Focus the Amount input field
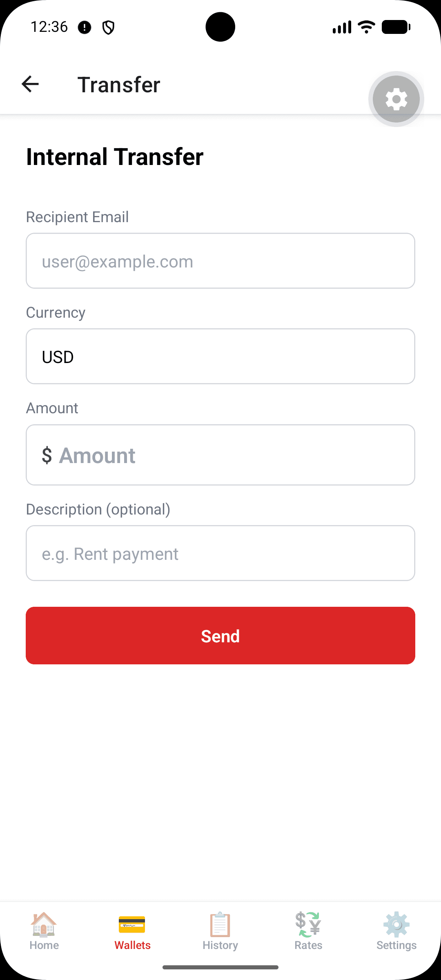 click(x=220, y=455)
